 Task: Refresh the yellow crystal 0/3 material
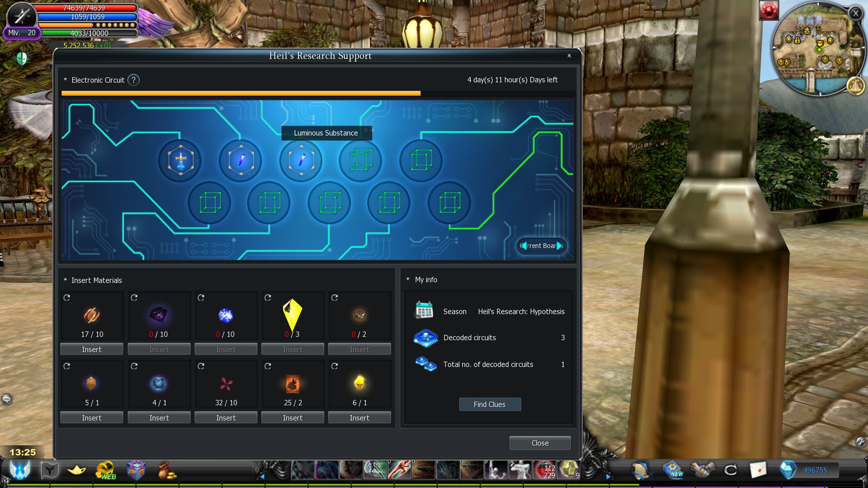268,298
